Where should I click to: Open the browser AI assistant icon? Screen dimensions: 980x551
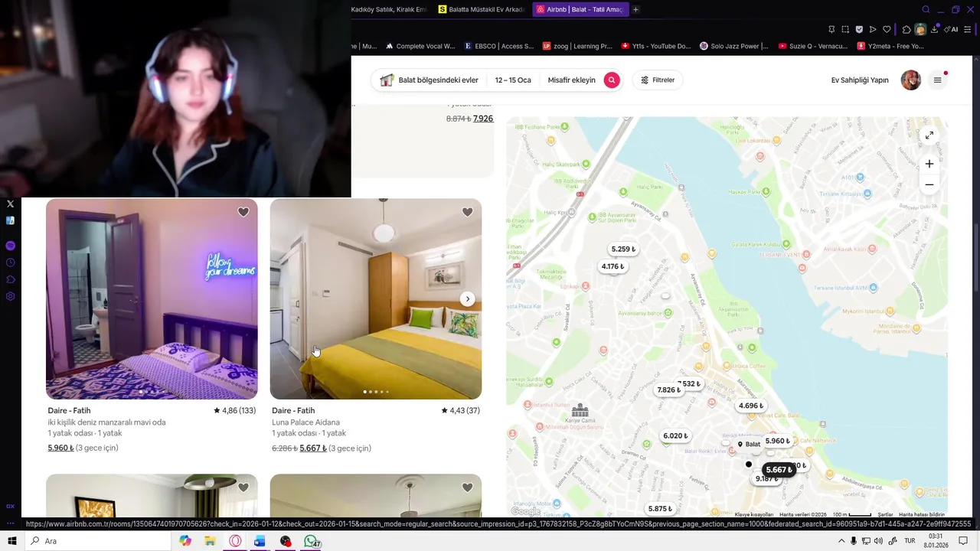(952, 29)
